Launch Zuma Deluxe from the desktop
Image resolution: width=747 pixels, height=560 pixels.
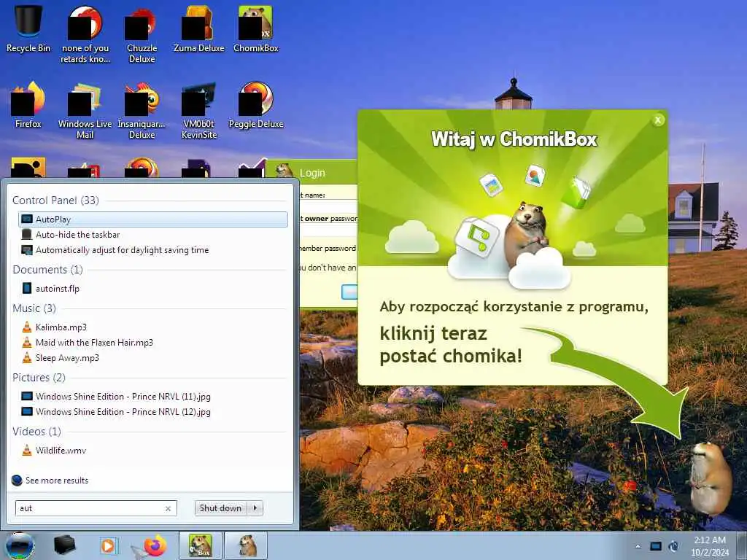click(198, 28)
